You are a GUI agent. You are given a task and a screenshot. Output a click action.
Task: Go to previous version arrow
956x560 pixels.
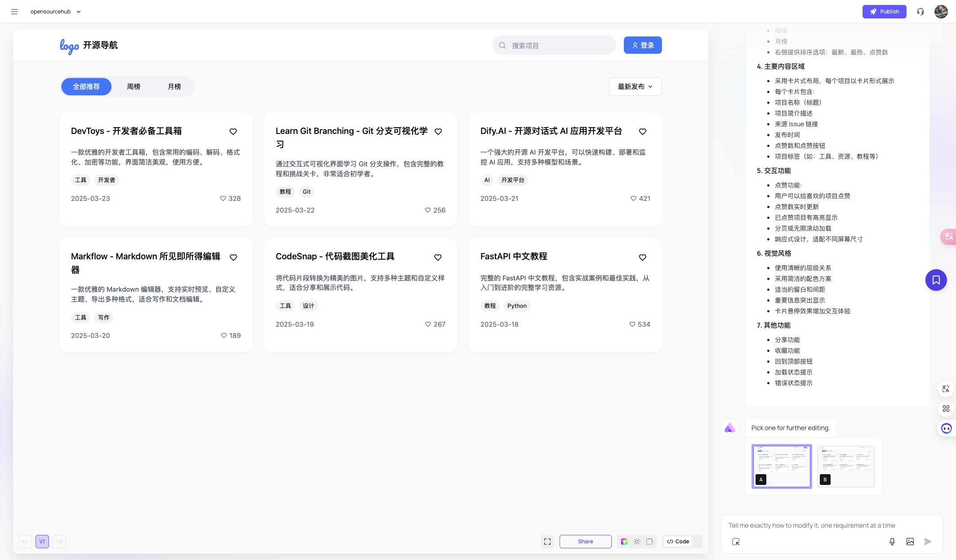[25, 542]
